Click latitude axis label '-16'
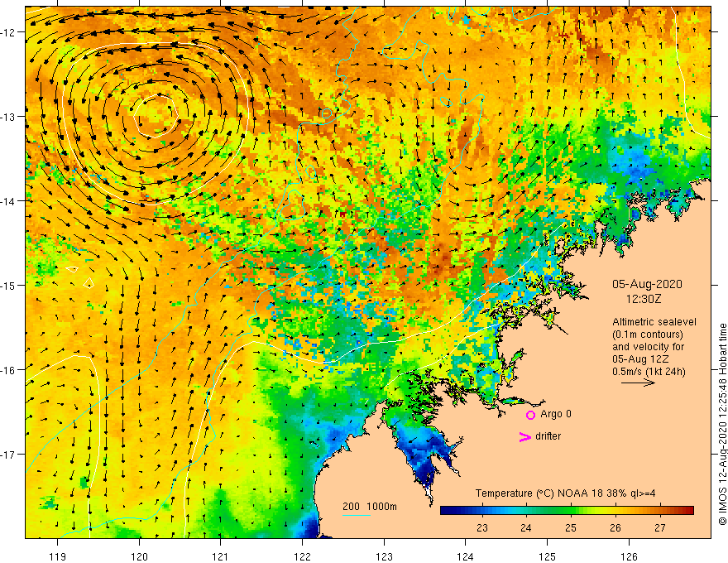 (x=8, y=370)
